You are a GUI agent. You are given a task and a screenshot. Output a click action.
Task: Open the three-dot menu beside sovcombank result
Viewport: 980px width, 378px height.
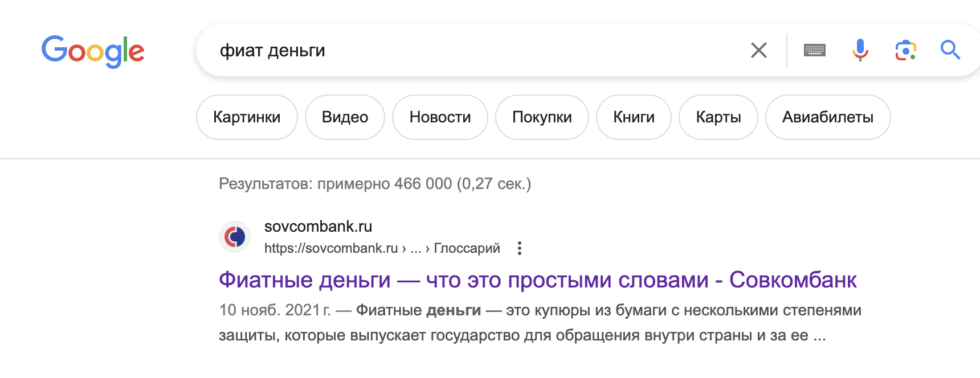point(519,248)
